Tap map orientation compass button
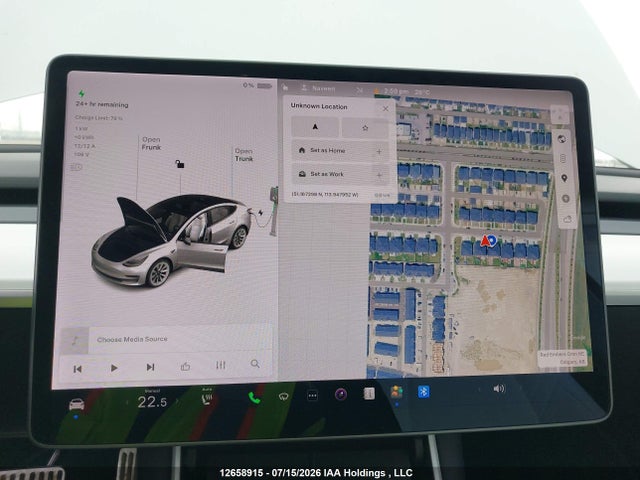The height and width of the screenshot is (480, 640). [560, 115]
